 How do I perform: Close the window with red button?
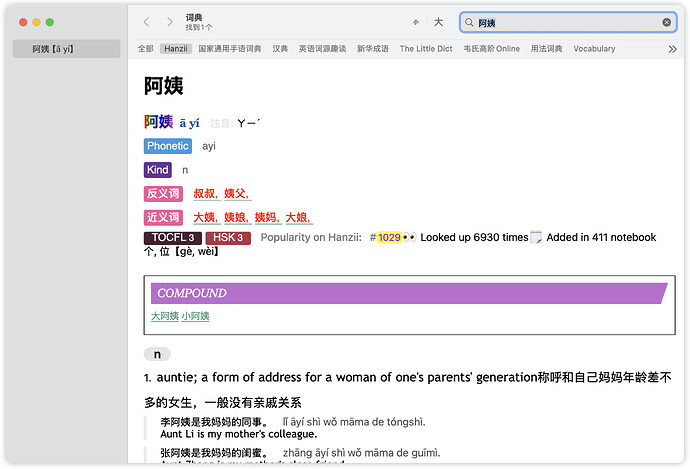click(23, 22)
